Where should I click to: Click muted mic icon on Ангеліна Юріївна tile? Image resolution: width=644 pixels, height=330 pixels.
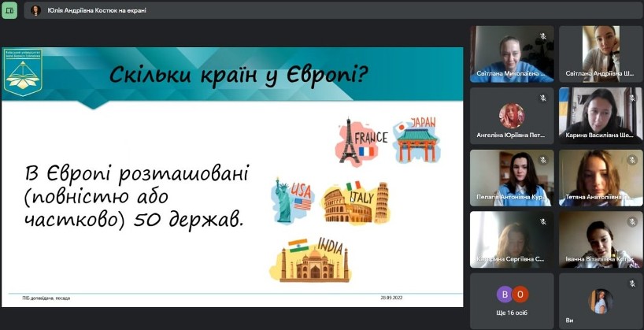(x=542, y=98)
